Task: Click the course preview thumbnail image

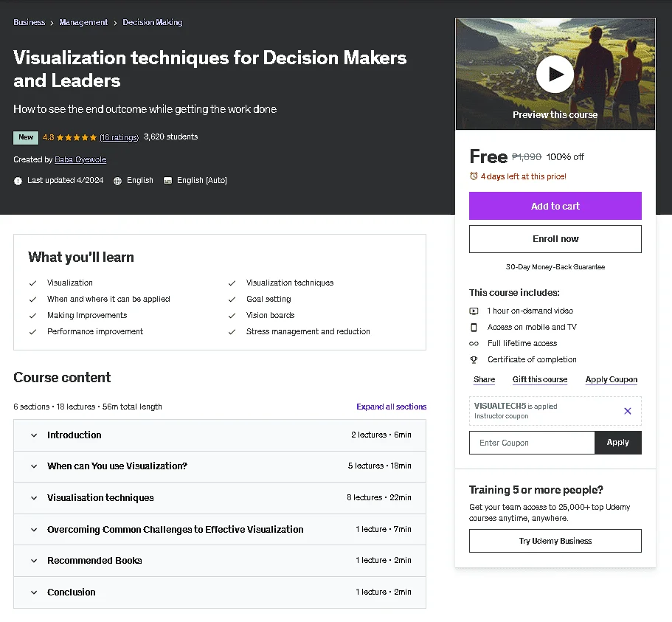Action: coord(555,74)
